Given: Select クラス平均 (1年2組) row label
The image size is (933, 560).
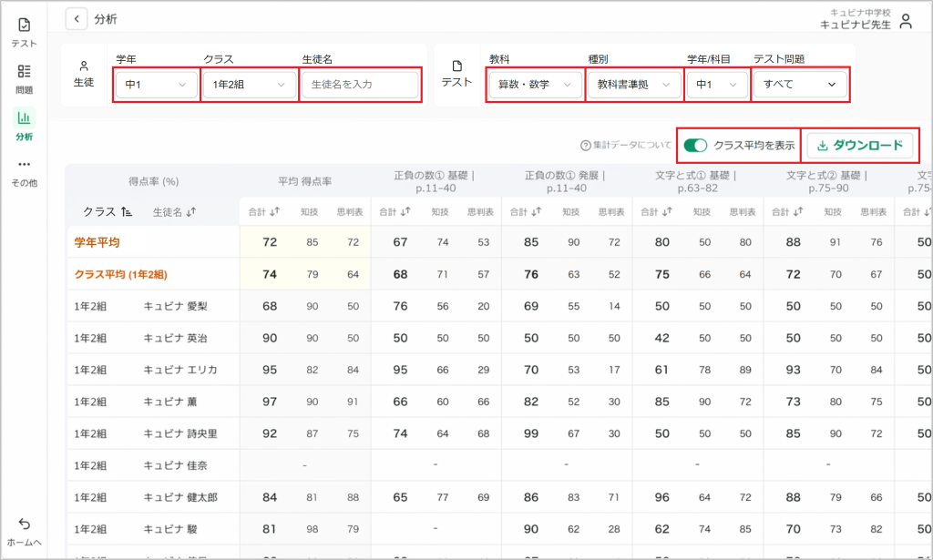Looking at the screenshot, I should pyautogui.click(x=121, y=274).
